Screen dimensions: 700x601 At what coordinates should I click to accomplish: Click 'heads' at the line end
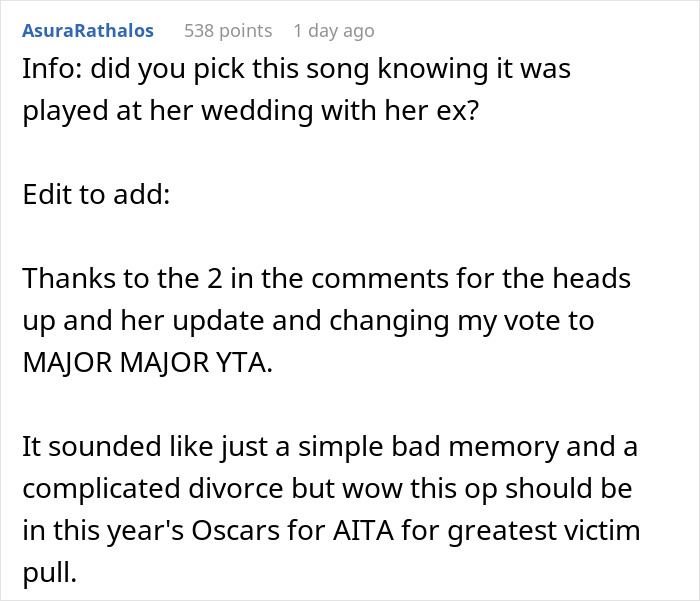tap(592, 279)
